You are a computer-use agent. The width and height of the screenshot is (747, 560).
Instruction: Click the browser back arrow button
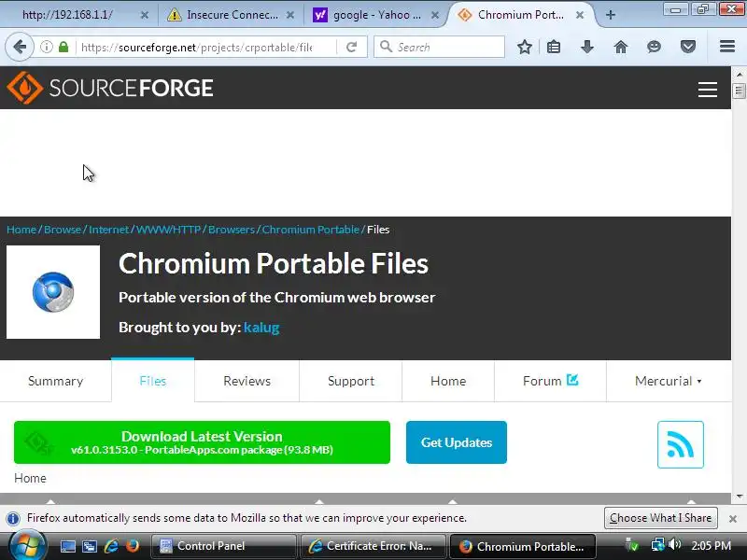[x=20, y=47]
